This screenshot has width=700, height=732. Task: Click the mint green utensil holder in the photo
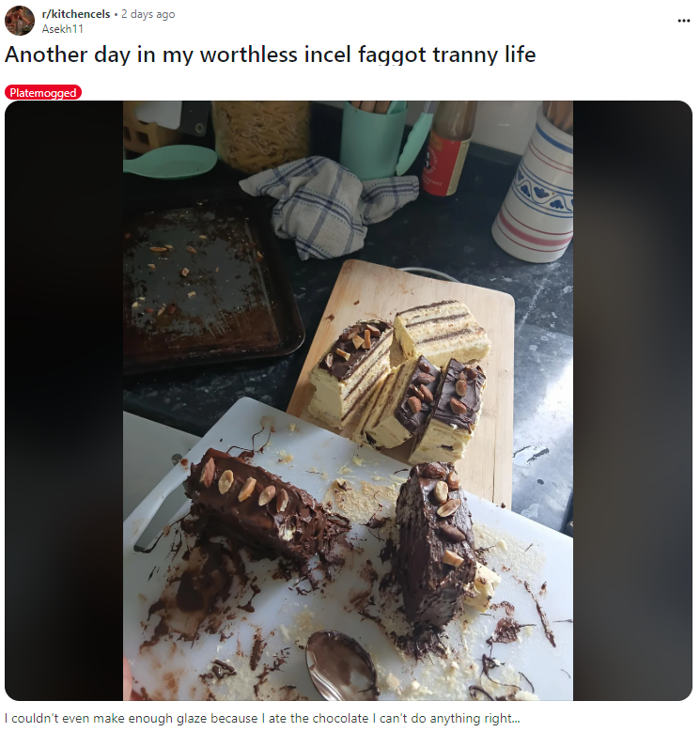click(372, 139)
